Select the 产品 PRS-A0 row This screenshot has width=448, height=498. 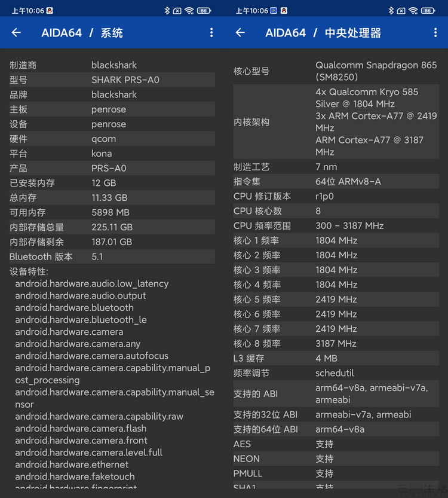[112, 168]
